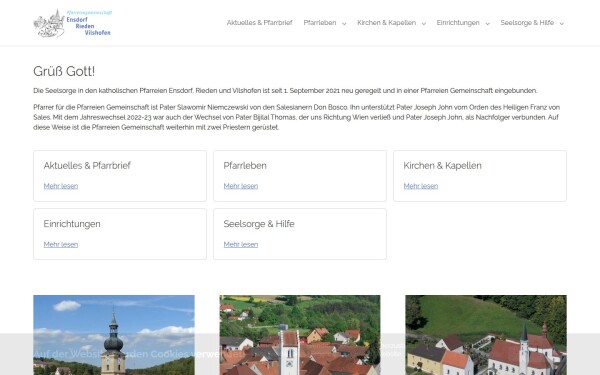Open the Pfarrleben navigation menu item

(320, 23)
